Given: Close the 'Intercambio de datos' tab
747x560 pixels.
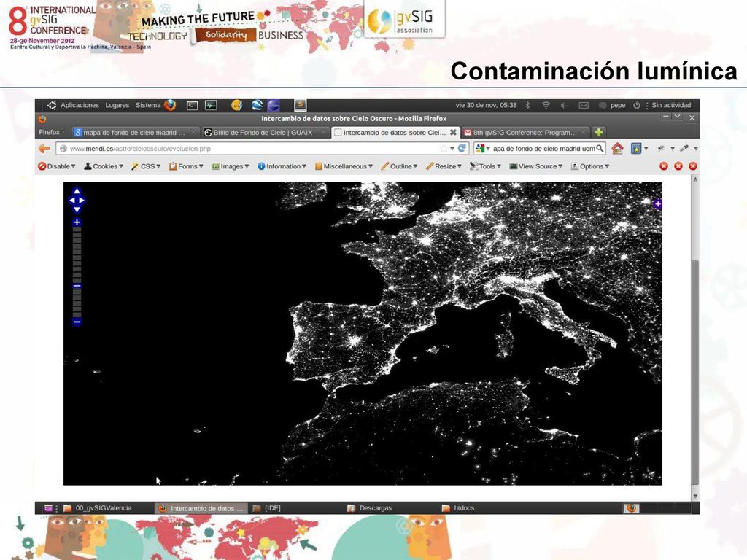Looking at the screenshot, I should (453, 133).
